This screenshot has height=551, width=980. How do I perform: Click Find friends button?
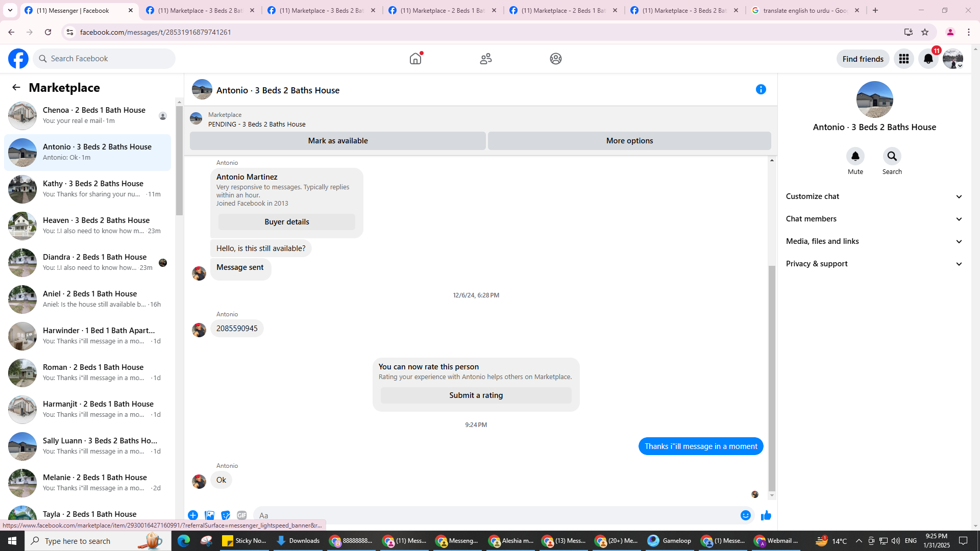pyautogui.click(x=863, y=59)
